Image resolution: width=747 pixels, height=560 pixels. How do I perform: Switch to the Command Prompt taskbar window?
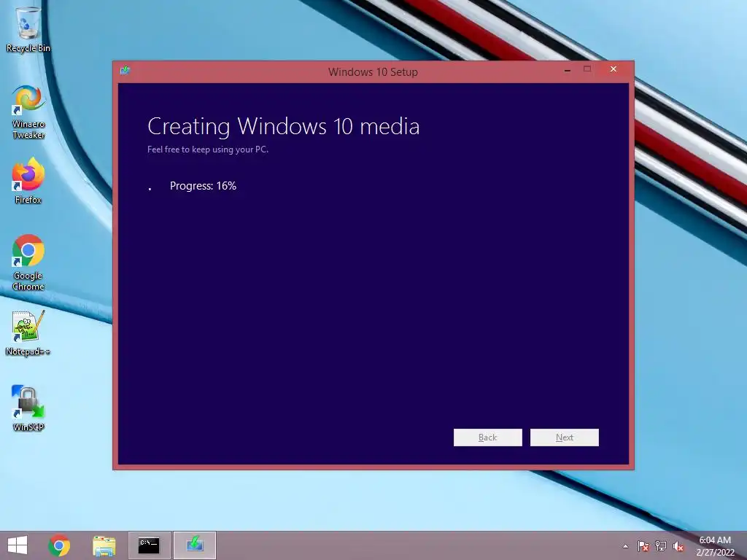pyautogui.click(x=149, y=545)
